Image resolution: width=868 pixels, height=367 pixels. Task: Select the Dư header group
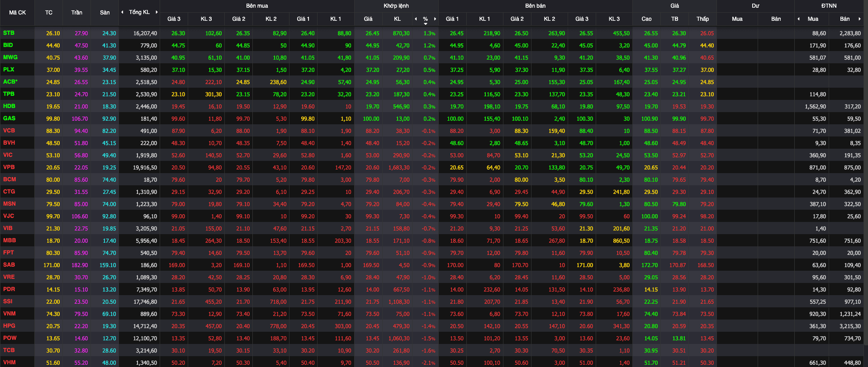(755, 6)
